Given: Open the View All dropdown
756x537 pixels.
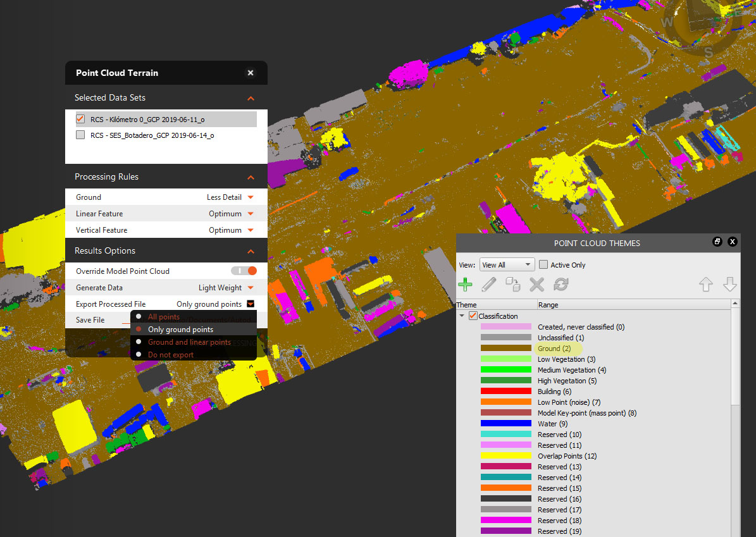Looking at the screenshot, I should coord(507,265).
